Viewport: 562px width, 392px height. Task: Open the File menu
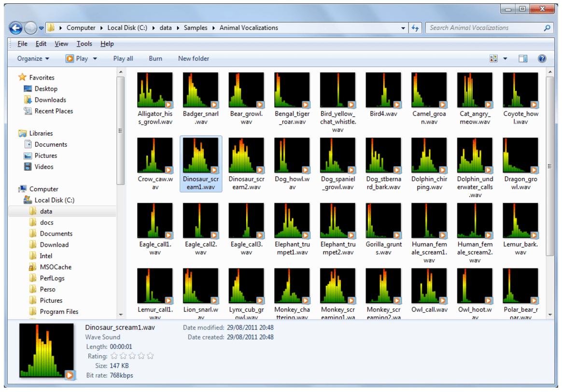[22, 44]
